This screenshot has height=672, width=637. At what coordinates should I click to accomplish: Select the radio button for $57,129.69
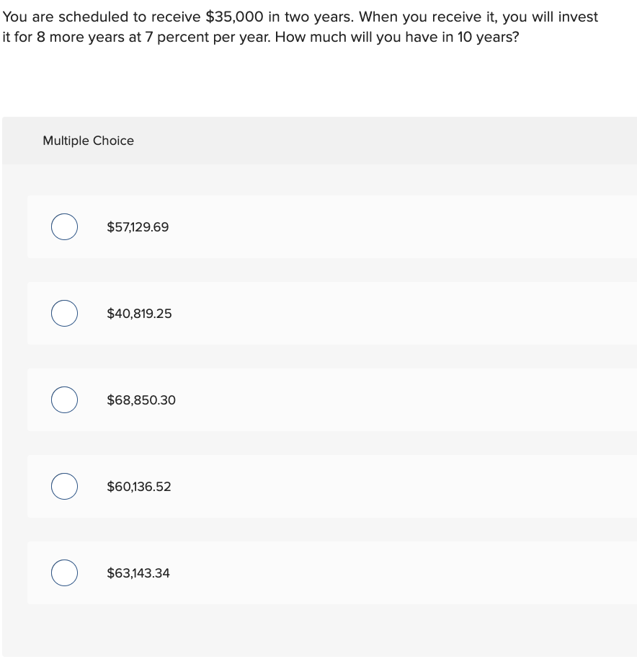pos(64,226)
